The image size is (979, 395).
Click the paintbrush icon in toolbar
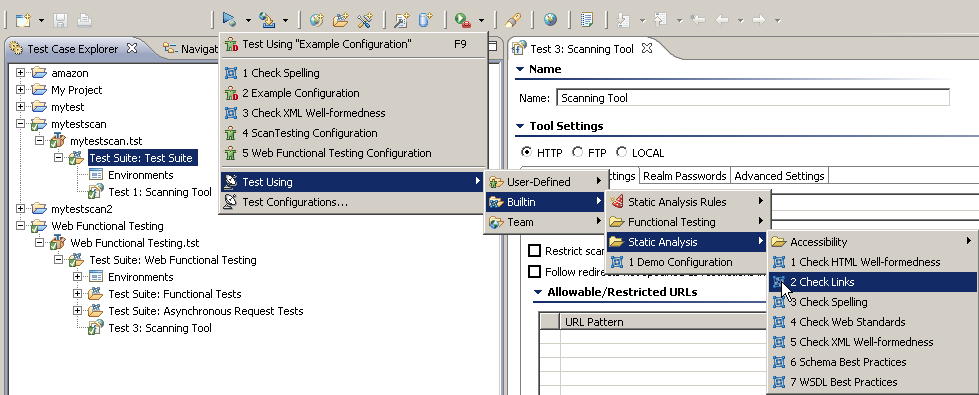click(512, 20)
